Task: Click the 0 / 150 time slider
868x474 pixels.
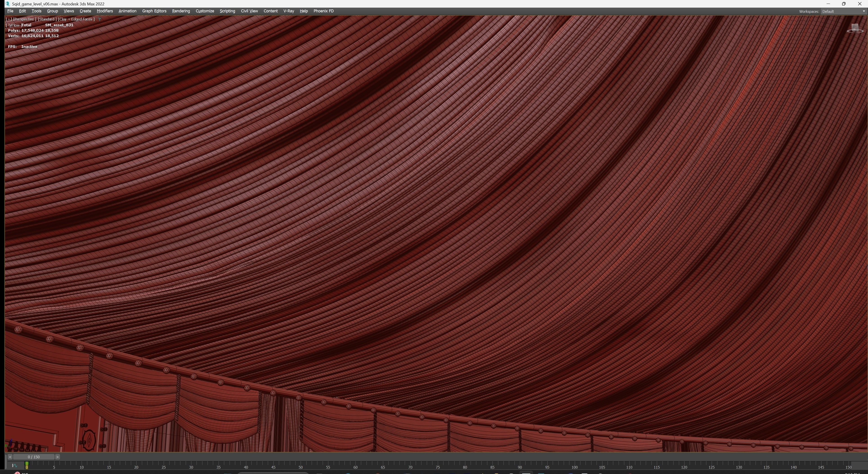Action: pos(34,457)
